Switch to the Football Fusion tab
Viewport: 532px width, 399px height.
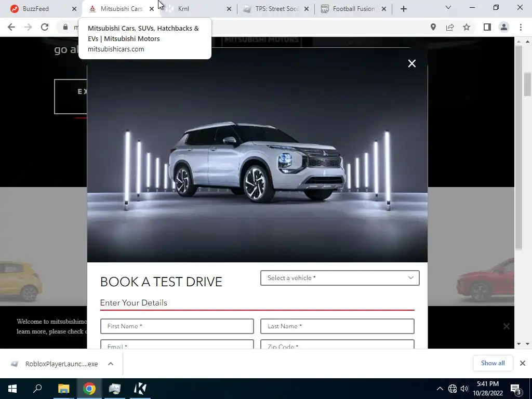(x=353, y=9)
